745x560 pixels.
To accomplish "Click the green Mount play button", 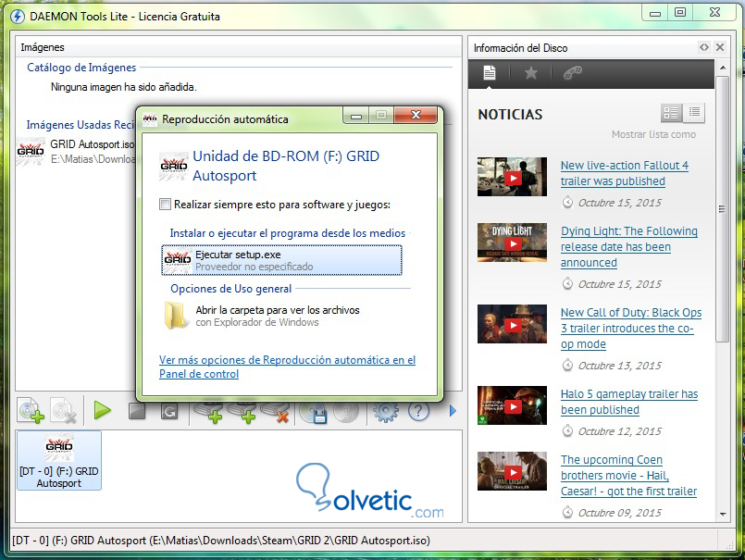I will [x=102, y=410].
